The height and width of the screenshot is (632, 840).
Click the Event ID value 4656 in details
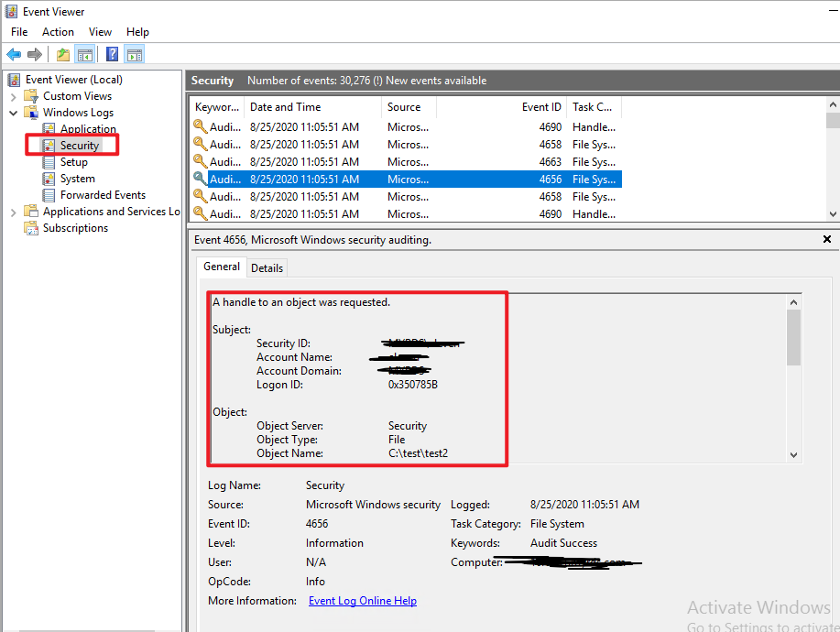click(x=317, y=524)
